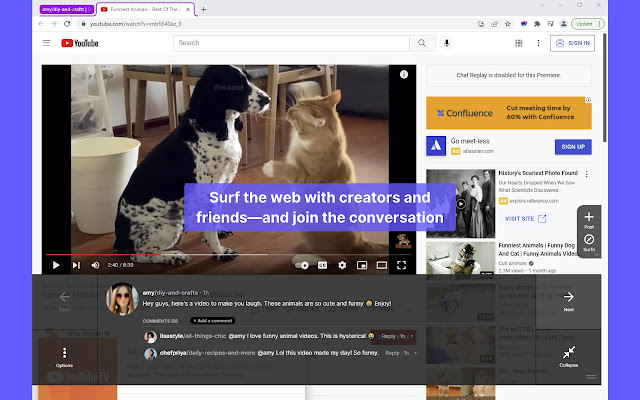The height and width of the screenshot is (400, 640).
Task: Toggle closed captions on the video
Action: (x=322, y=265)
